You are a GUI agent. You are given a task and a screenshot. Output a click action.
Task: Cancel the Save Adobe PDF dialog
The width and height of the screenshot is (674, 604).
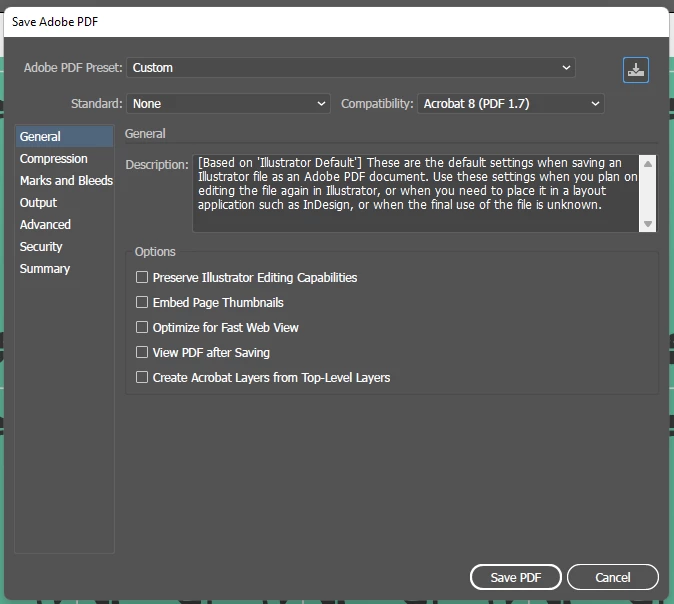point(613,577)
